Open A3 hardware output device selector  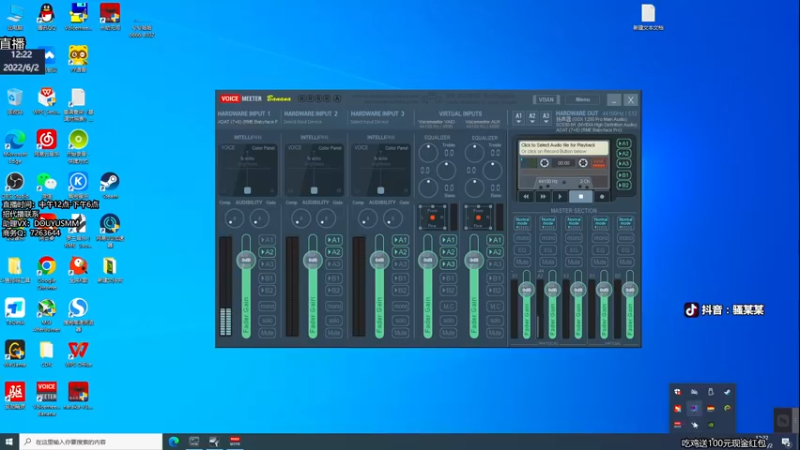546,118
